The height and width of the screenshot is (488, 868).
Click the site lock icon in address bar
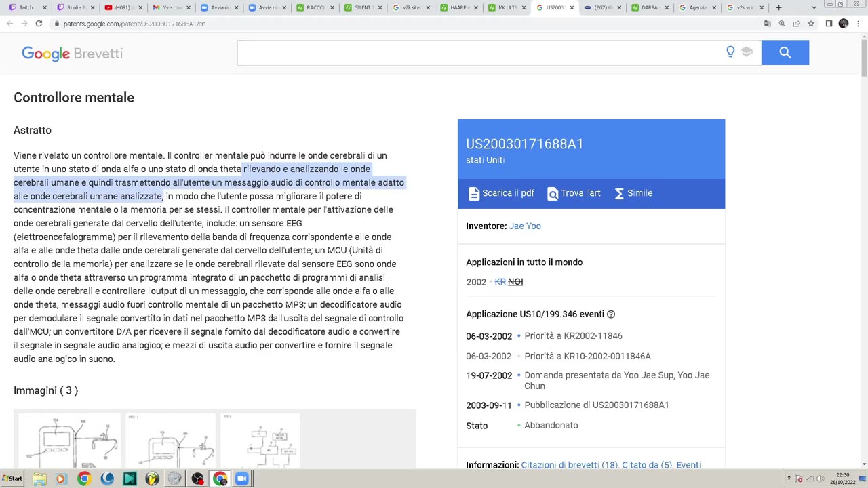tap(57, 24)
